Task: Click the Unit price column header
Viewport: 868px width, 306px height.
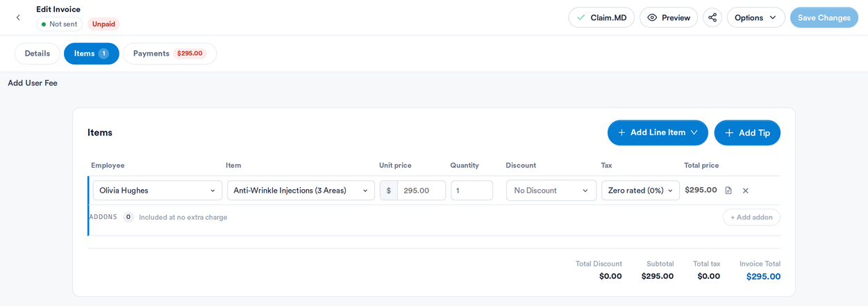Action: (x=395, y=166)
